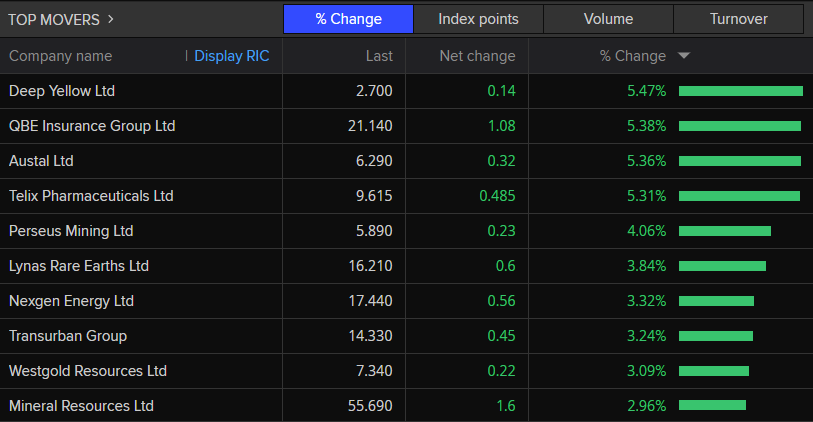813x422 pixels.
Task: Sort by Last price column header
Action: point(379,56)
